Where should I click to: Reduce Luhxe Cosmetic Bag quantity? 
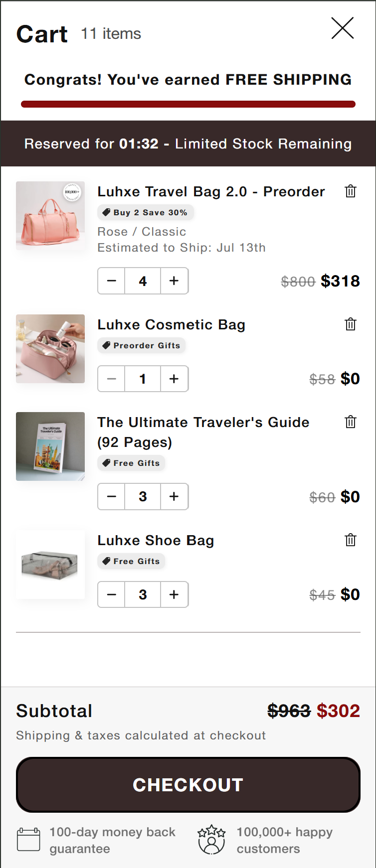(112, 379)
